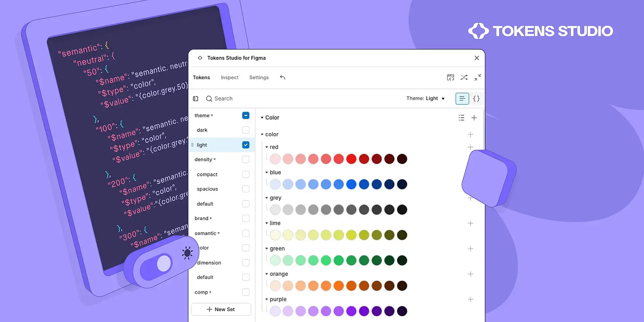
Task: Open the code window icon in plugin header
Action: point(451,77)
